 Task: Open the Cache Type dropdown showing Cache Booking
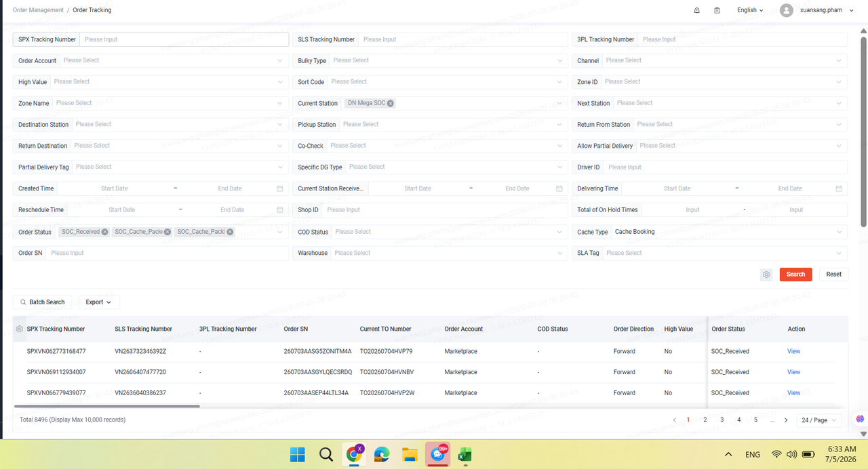coord(709,232)
